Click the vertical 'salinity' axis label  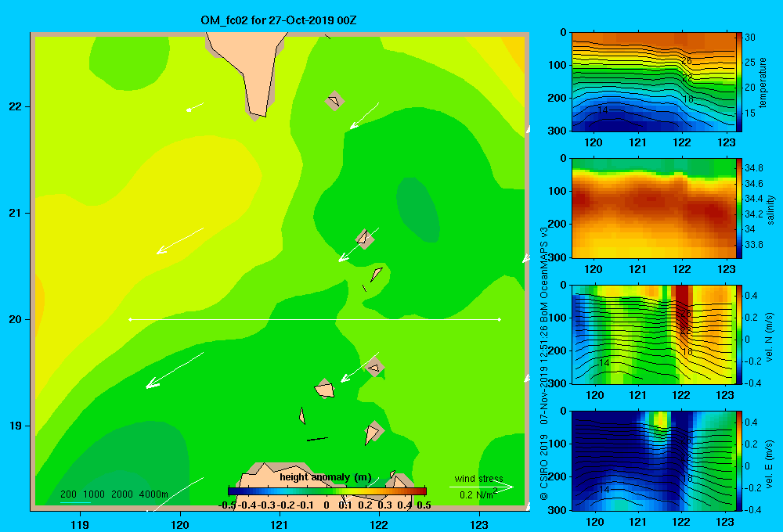click(770, 210)
